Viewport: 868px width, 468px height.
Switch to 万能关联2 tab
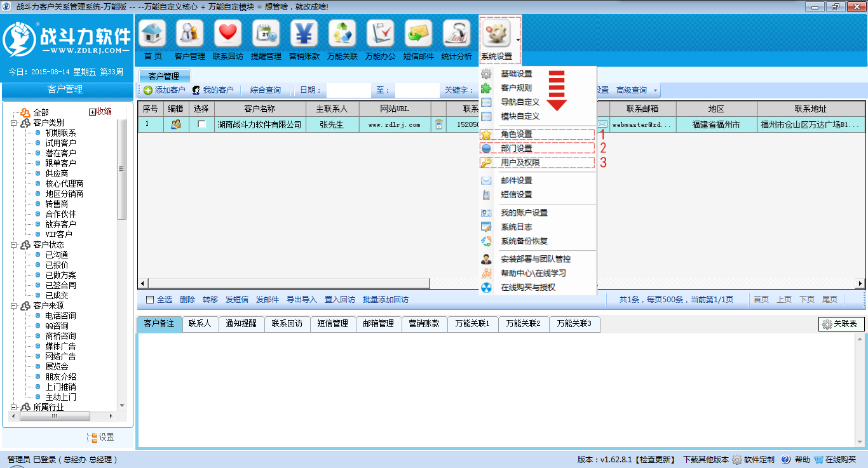524,324
